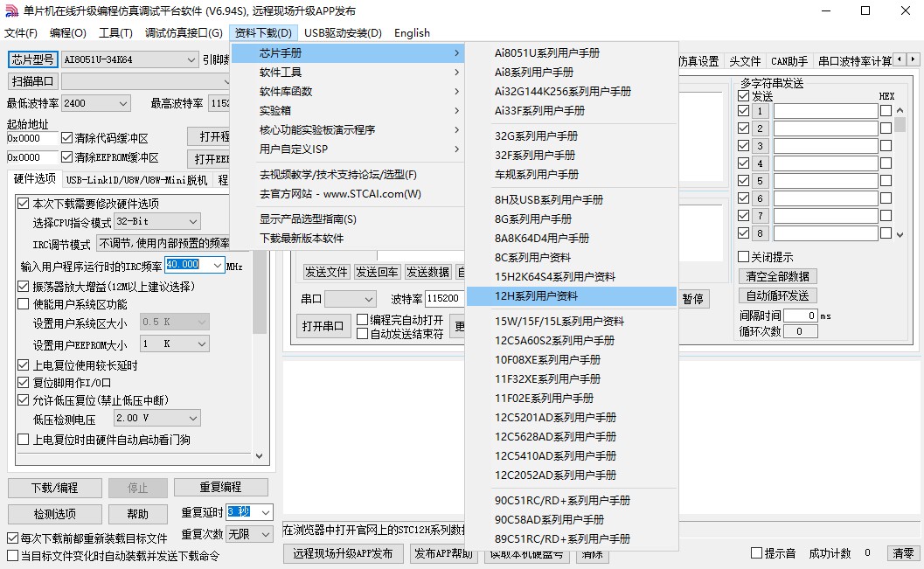Open Ai8051U系列用户手册

pyautogui.click(x=571, y=53)
